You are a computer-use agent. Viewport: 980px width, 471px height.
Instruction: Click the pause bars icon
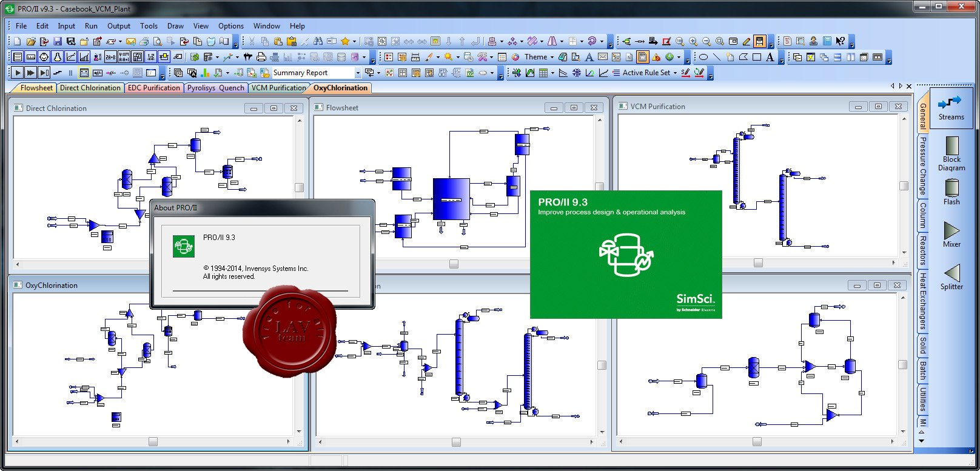[x=70, y=73]
